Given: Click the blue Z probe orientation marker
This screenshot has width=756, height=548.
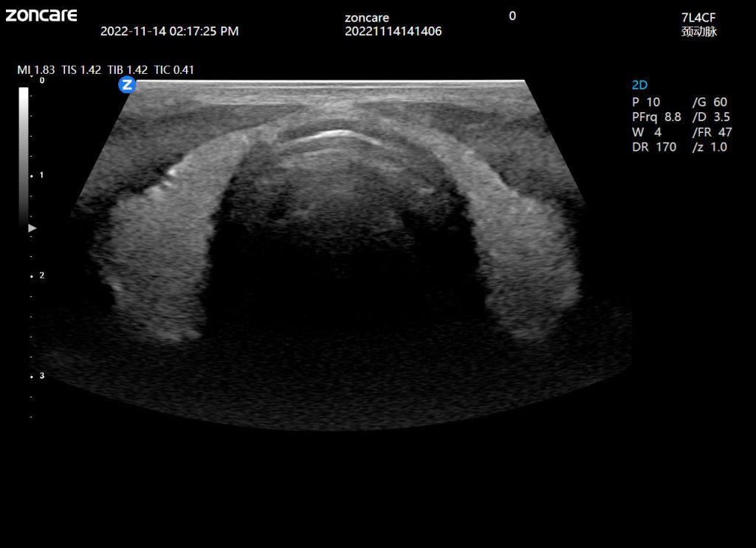Looking at the screenshot, I should (x=127, y=85).
